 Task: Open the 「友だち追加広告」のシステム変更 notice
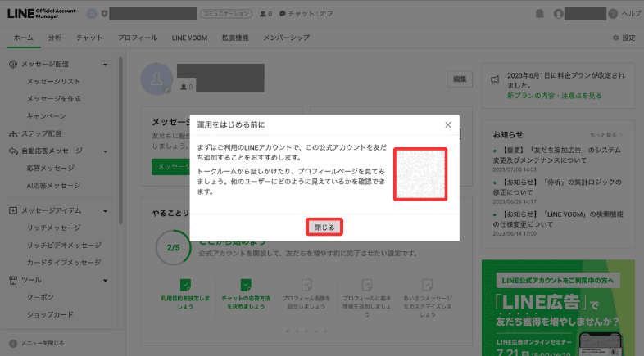click(558, 155)
